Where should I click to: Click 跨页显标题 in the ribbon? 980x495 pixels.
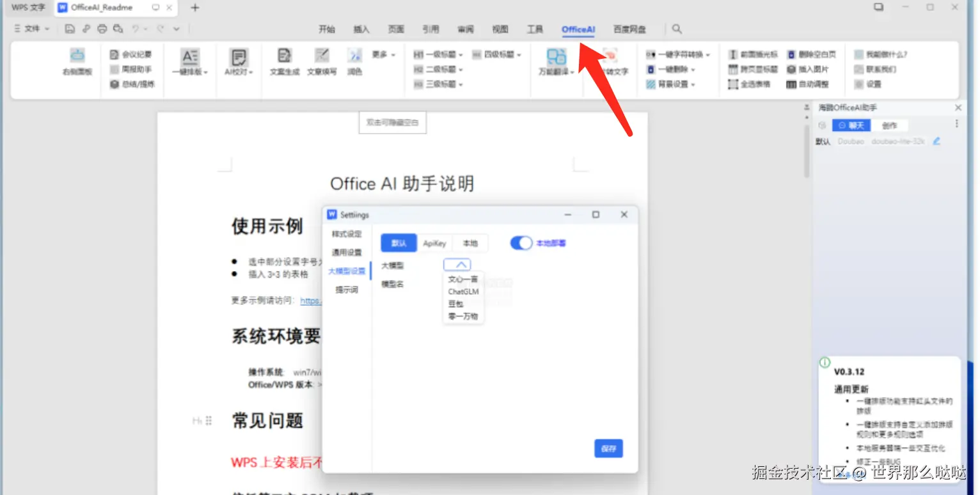(754, 69)
